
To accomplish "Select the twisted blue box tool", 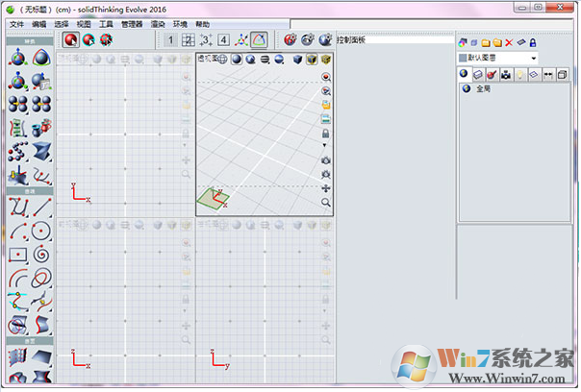I will click(41, 152).
